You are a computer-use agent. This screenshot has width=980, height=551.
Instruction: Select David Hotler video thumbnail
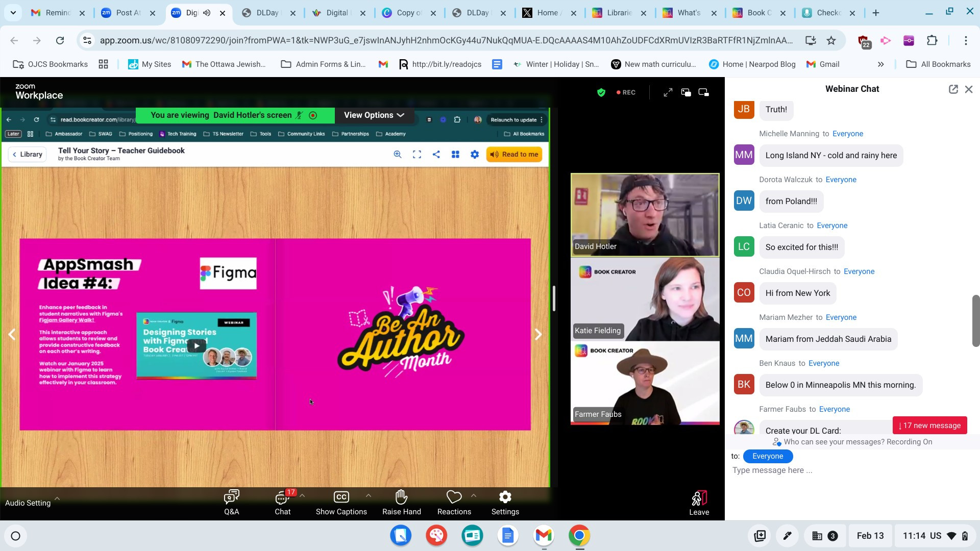(645, 215)
